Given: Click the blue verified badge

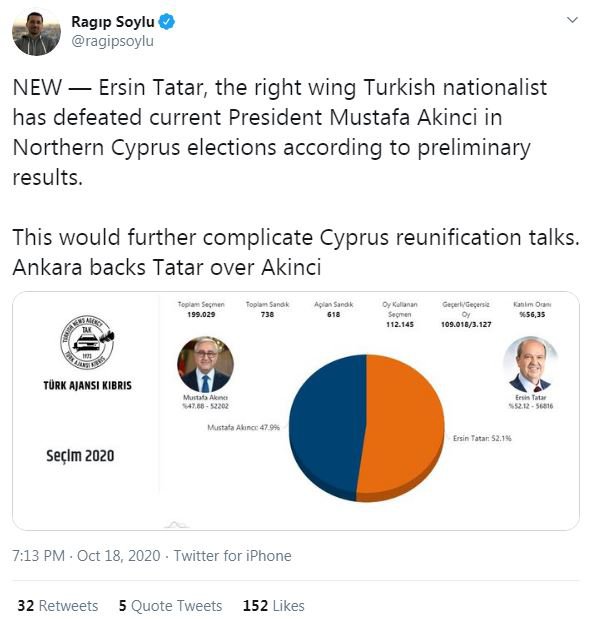Looking at the screenshot, I should point(167,22).
